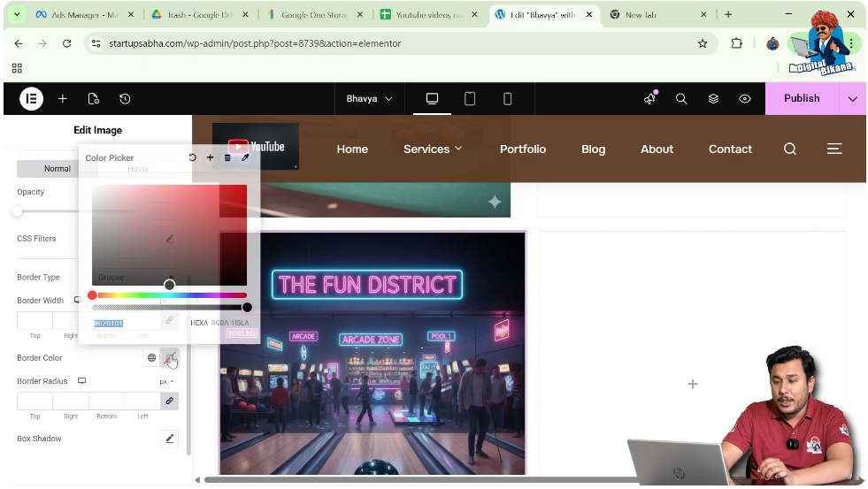Click the global color globe for Border Color
The height and width of the screenshot is (489, 868).
click(151, 358)
